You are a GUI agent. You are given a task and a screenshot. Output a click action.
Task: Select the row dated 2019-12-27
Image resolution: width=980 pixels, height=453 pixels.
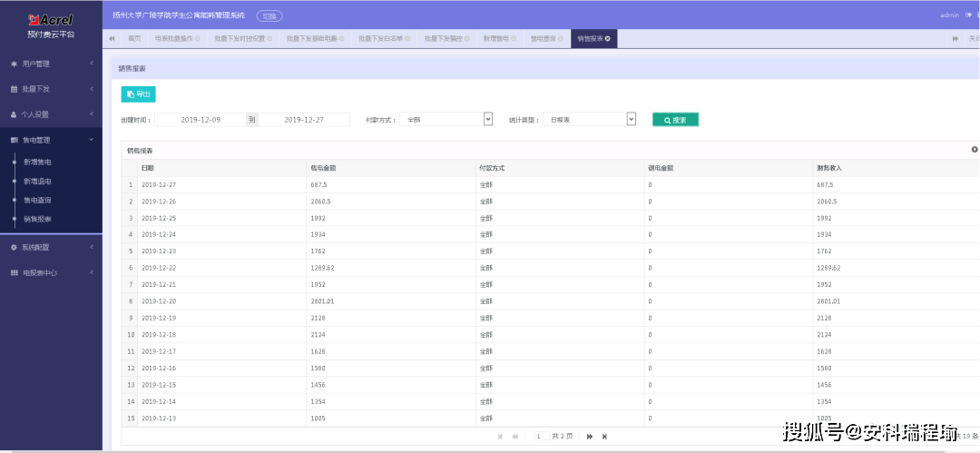[550, 185]
